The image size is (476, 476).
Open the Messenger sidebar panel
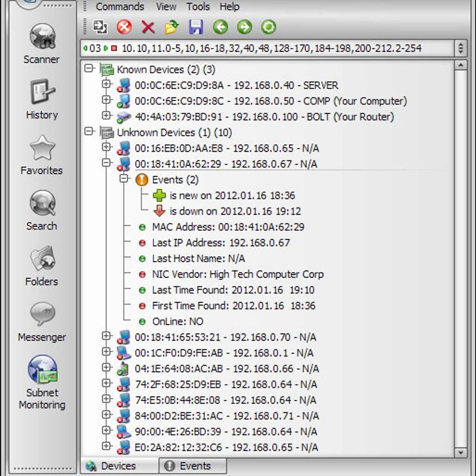pos(42,322)
